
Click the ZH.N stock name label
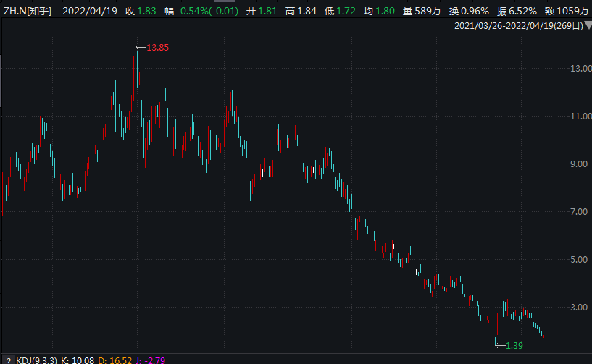(x=28, y=12)
